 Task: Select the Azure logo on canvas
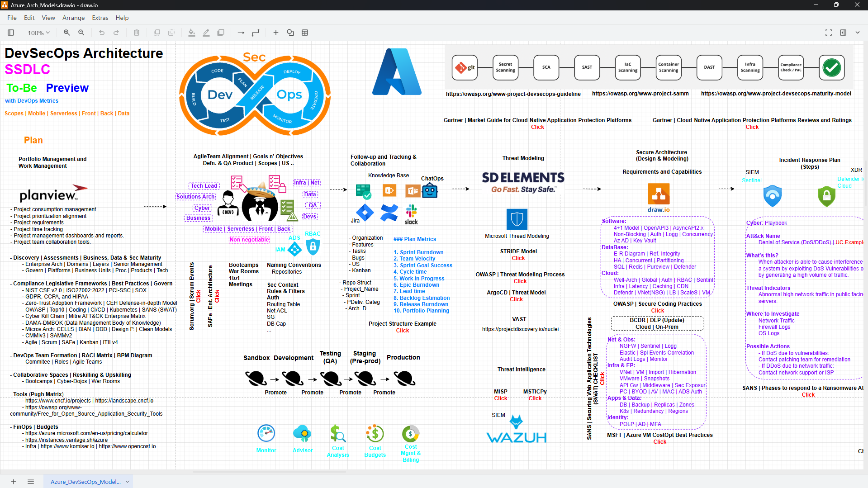tap(397, 71)
